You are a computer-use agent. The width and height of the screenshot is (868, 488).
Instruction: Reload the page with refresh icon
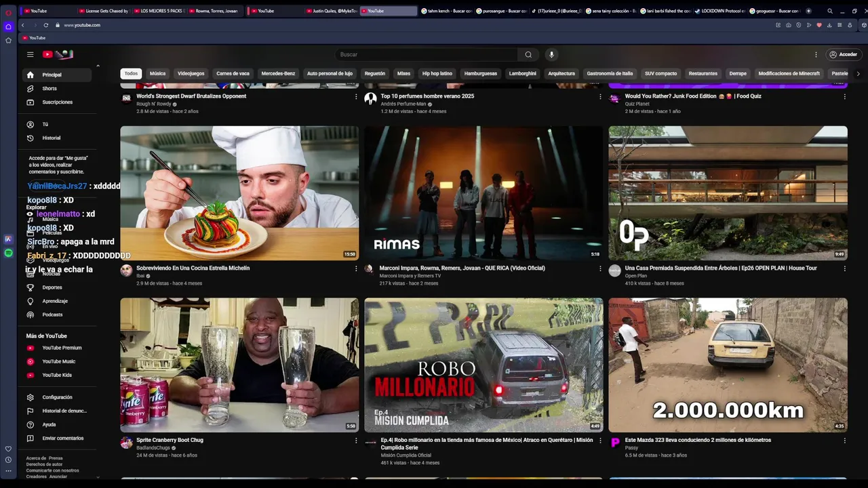point(46,25)
